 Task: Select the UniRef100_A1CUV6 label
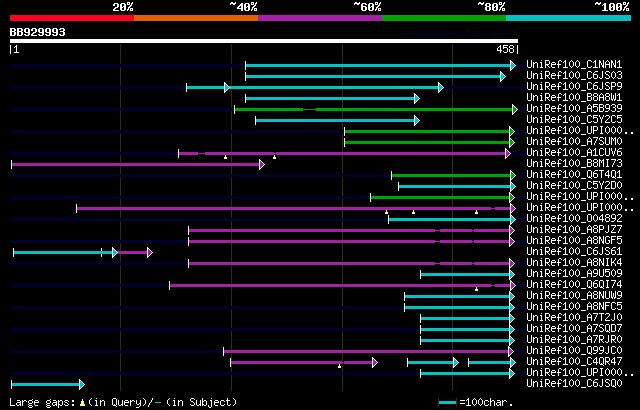pyautogui.click(x=574, y=153)
